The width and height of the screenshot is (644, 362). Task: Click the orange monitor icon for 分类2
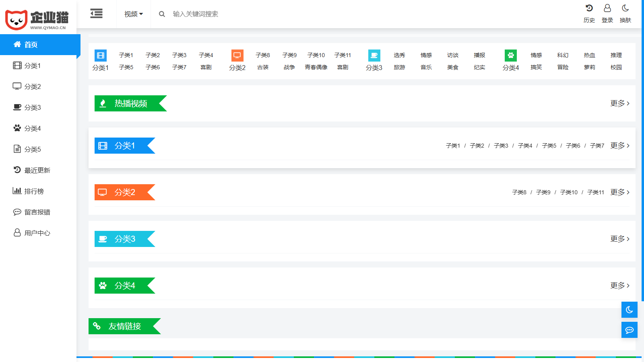click(x=237, y=56)
